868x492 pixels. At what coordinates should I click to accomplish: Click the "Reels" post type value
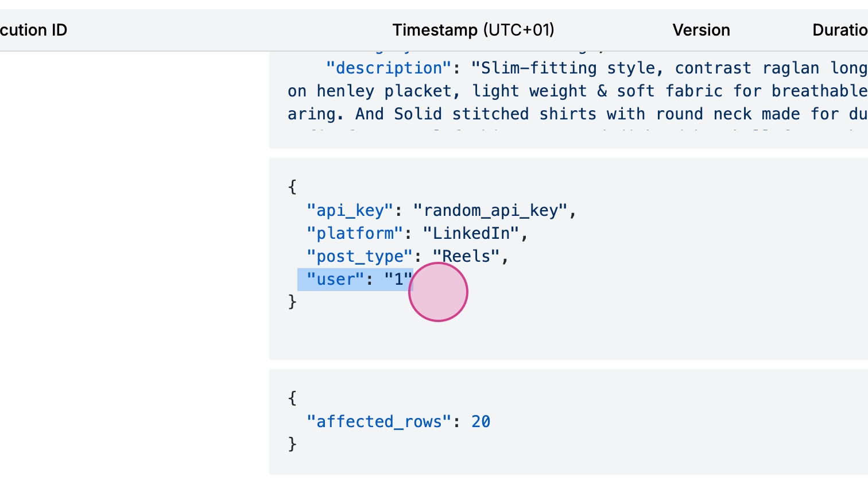pos(466,256)
